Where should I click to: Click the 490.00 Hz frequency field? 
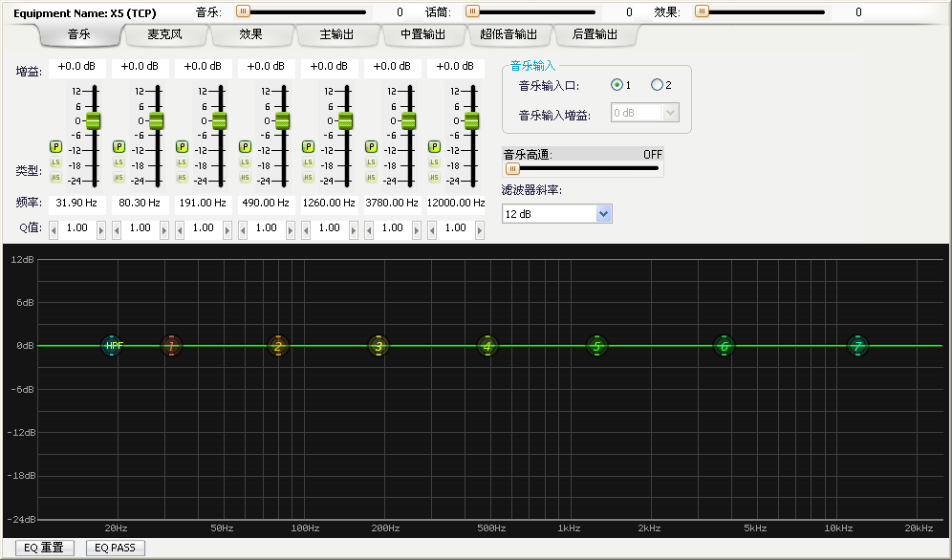click(266, 203)
